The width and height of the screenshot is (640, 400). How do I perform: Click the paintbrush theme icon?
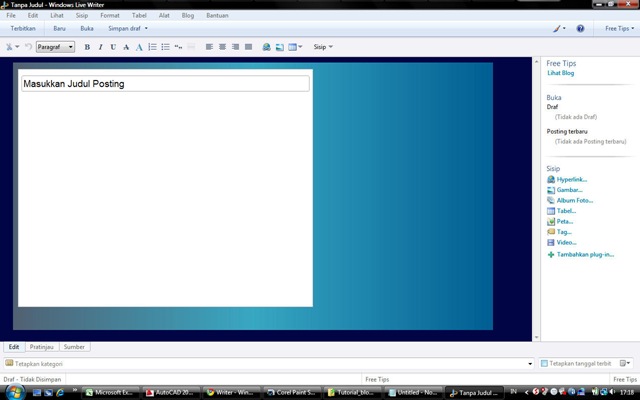[x=557, y=29]
